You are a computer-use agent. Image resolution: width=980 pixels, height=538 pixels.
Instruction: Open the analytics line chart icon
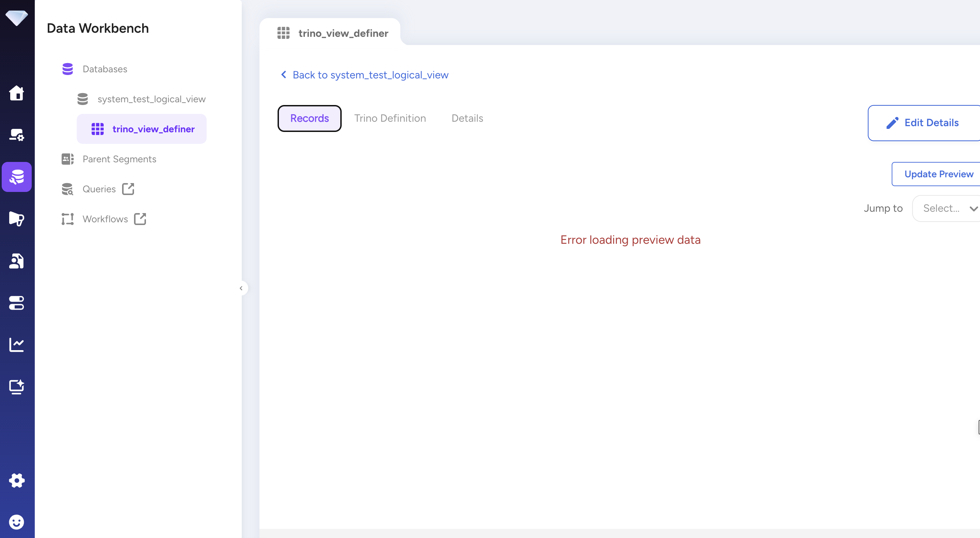pos(16,345)
